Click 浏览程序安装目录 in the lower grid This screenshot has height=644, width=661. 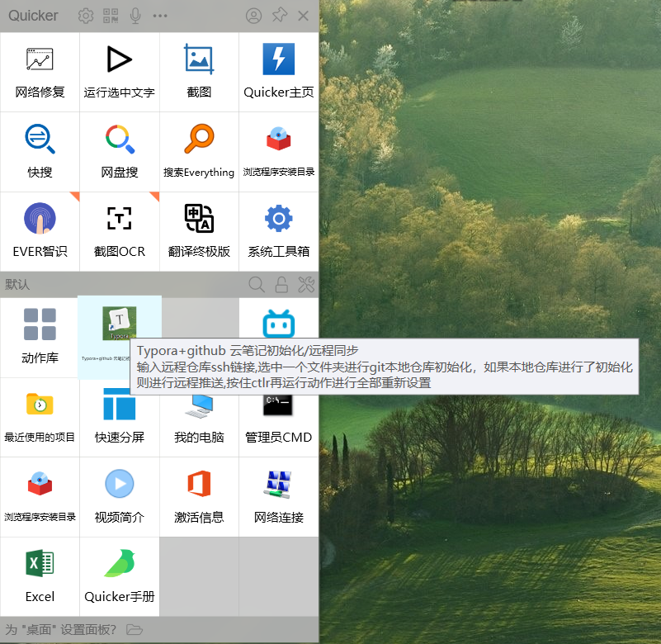(40, 497)
